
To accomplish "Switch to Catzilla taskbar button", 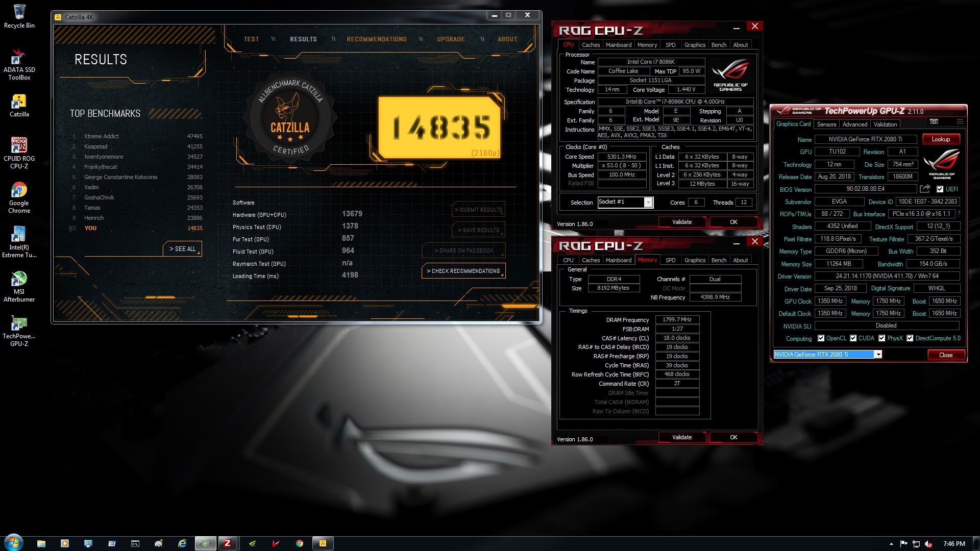I will click(323, 543).
